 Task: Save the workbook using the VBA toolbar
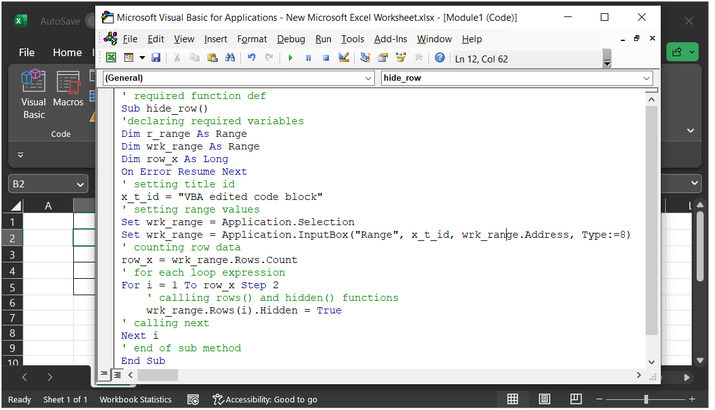155,58
